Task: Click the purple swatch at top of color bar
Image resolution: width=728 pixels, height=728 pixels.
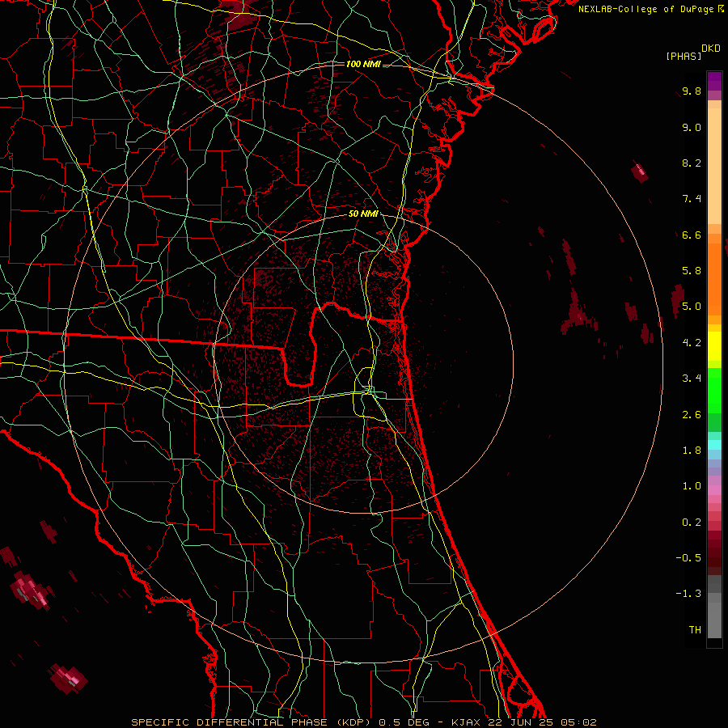Action: click(714, 81)
